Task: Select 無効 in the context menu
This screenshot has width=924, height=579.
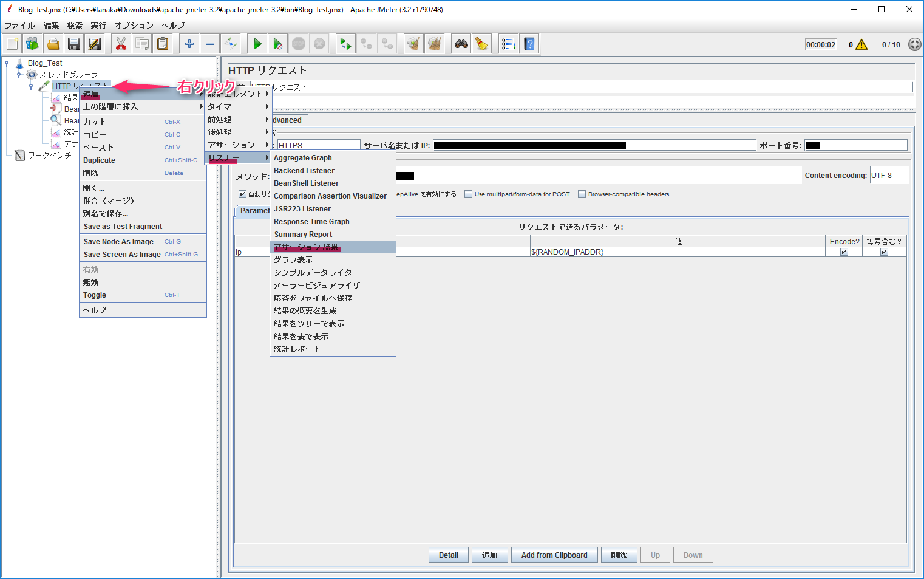Action: (143, 283)
